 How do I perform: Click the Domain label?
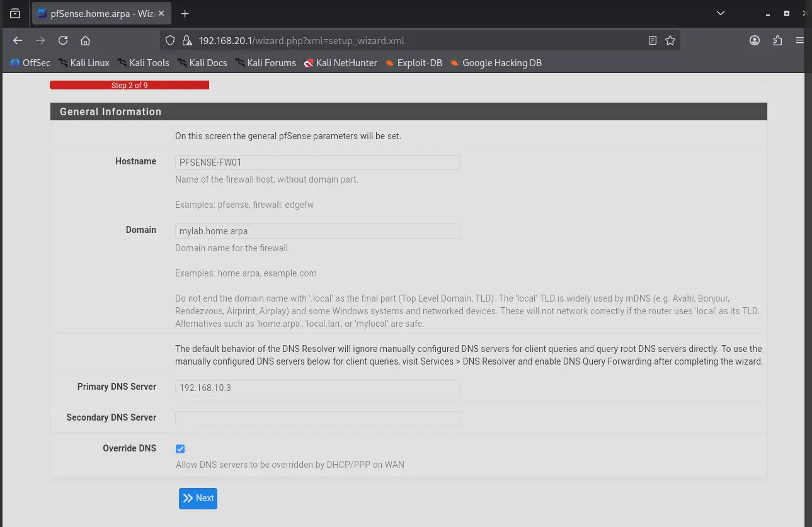click(x=141, y=230)
